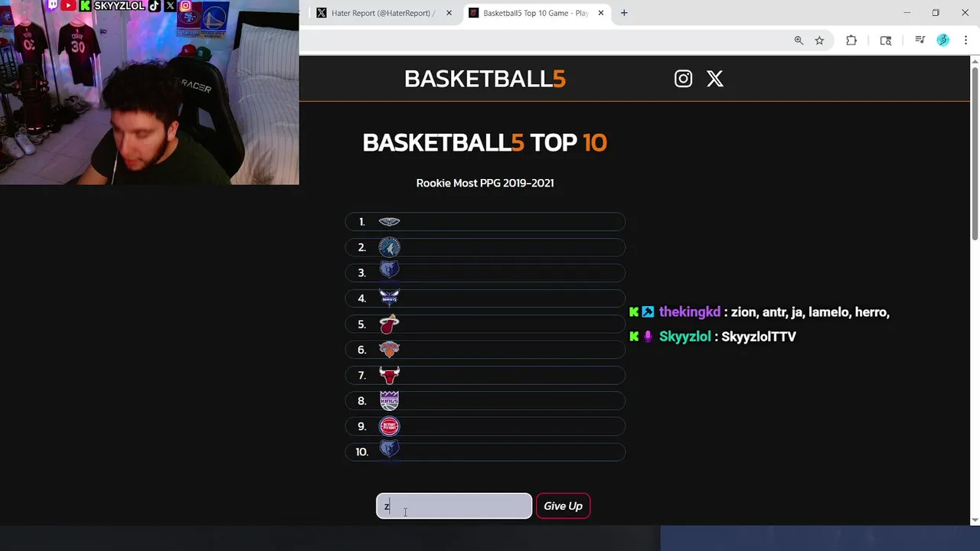Bookmark this page with the star icon
The height and width of the screenshot is (551, 980).
[x=819, y=41]
